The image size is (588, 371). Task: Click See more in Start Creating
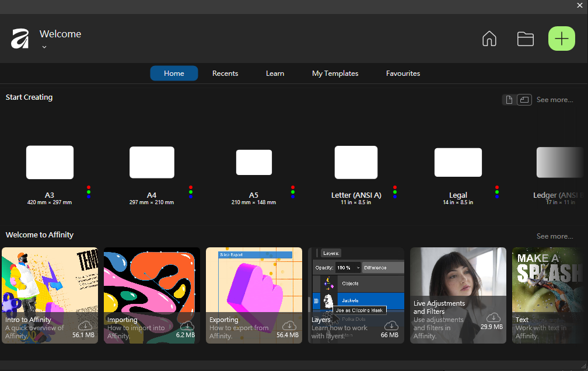tap(554, 100)
